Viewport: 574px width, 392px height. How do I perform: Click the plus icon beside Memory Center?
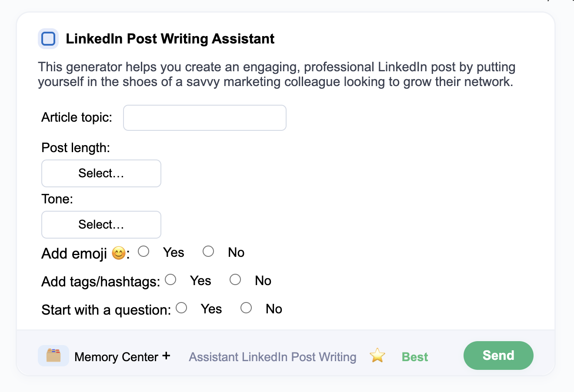tap(166, 356)
